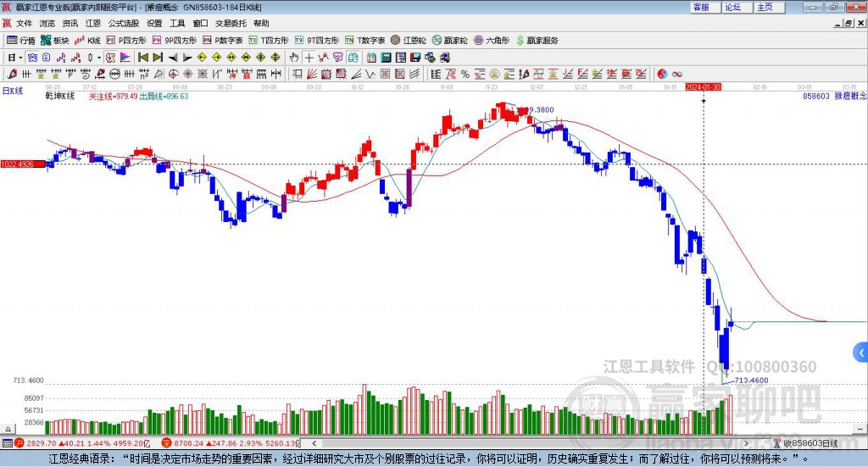Expand the blue side panel arrow

[x=861, y=353]
